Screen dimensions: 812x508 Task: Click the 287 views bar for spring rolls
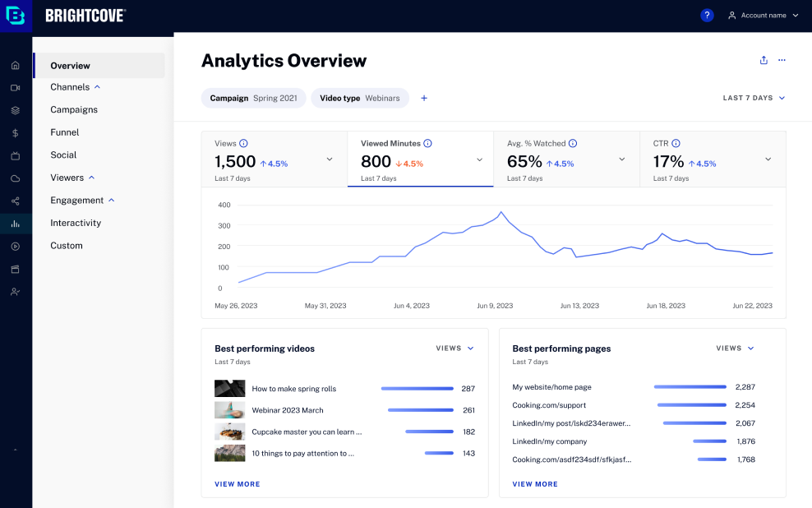pos(418,388)
